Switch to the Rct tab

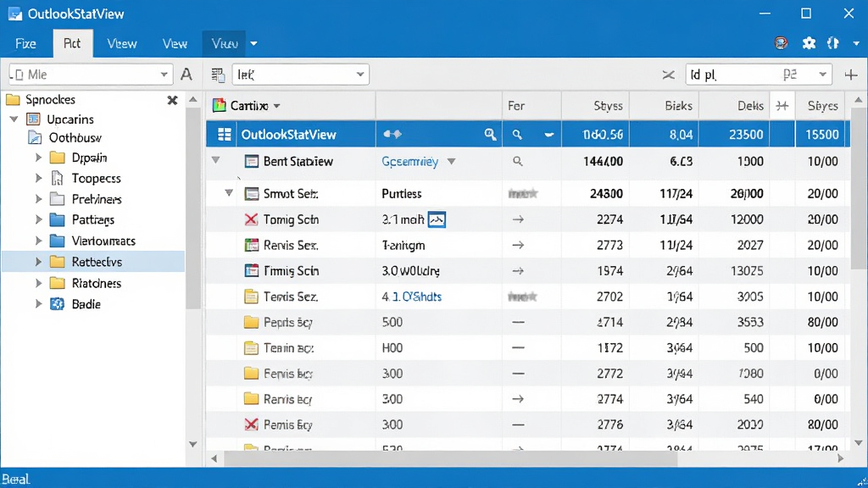pos(72,44)
